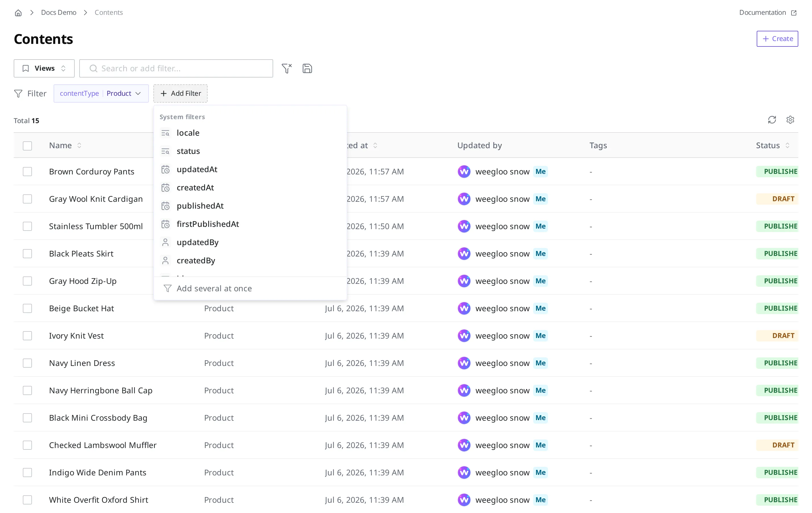Viewport: 812px width, 513px height.
Task: Open the Checked Lambswool Muffler entry
Action: pos(103,445)
